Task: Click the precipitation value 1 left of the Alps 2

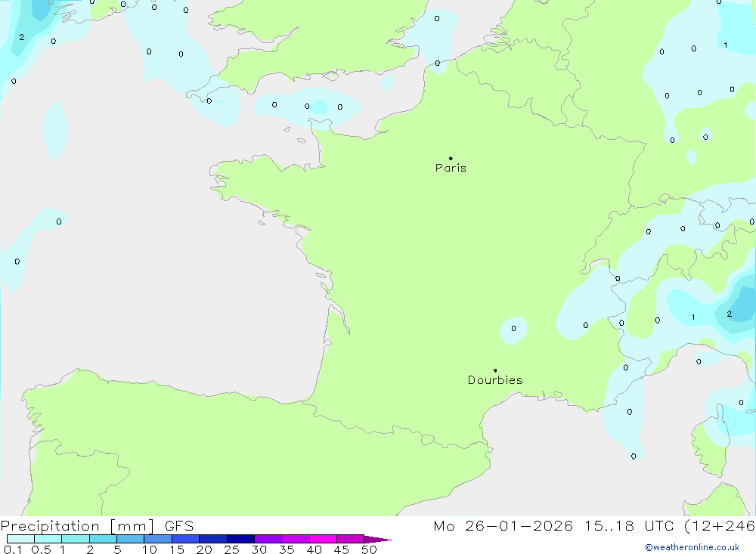Action: pyautogui.click(x=693, y=317)
